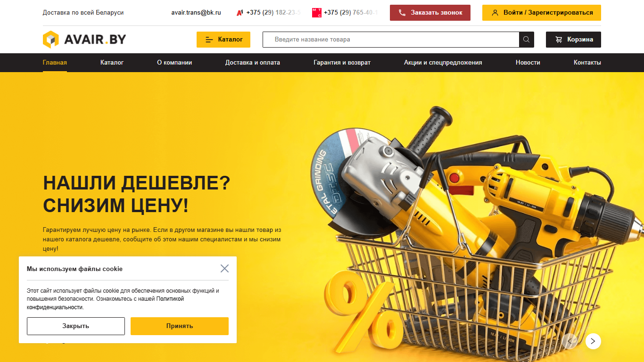The height and width of the screenshot is (362, 644).
Task: Open Войти / Зарегистрироваться login
Action: pyautogui.click(x=542, y=13)
